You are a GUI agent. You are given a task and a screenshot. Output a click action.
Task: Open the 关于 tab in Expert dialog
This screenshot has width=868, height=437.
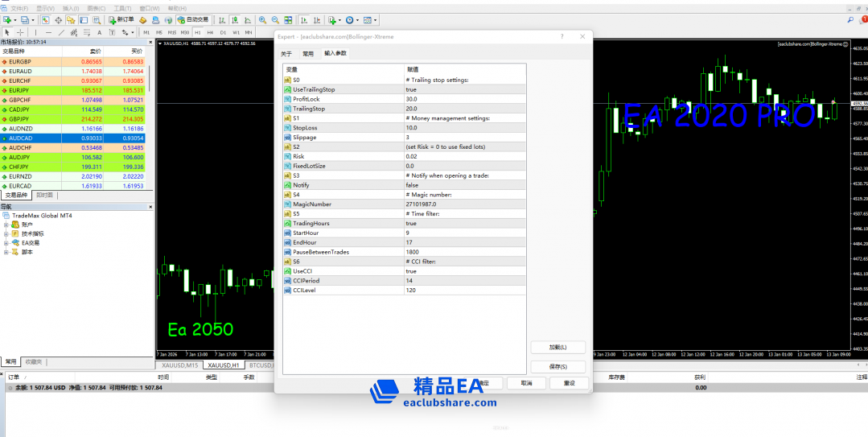pyautogui.click(x=286, y=54)
